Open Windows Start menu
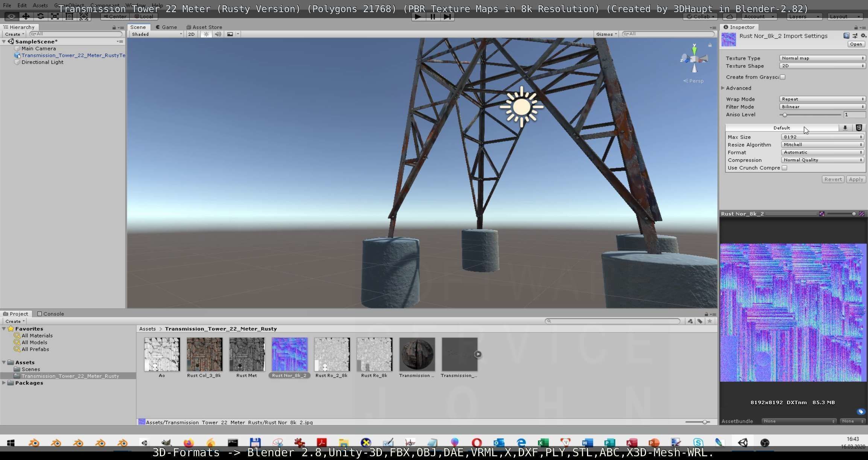868x460 pixels. pyautogui.click(x=11, y=443)
